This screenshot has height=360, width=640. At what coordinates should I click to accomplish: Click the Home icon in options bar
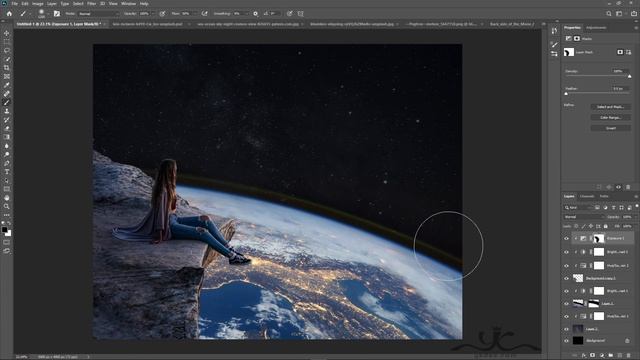(9, 13)
